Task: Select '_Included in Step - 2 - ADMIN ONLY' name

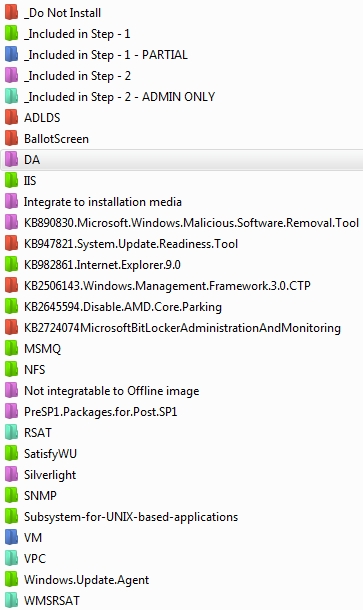Action: (x=119, y=97)
